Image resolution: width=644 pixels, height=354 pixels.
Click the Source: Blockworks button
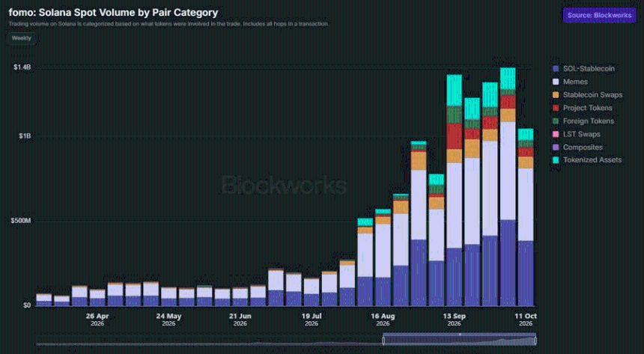[599, 15]
